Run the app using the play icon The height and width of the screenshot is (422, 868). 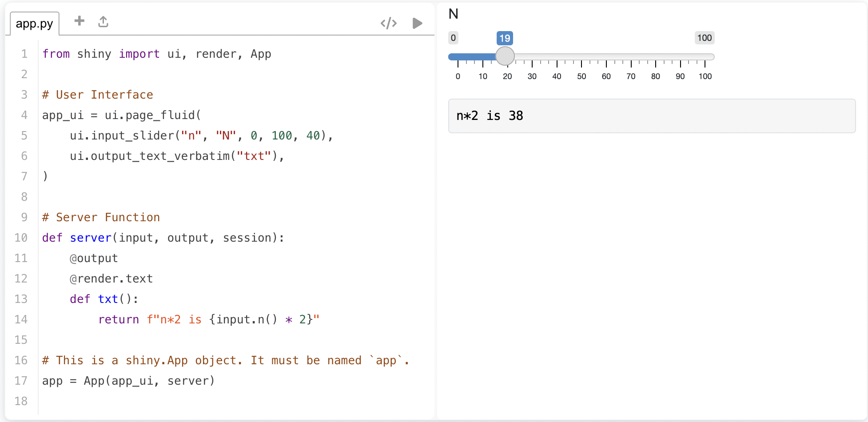coord(417,23)
